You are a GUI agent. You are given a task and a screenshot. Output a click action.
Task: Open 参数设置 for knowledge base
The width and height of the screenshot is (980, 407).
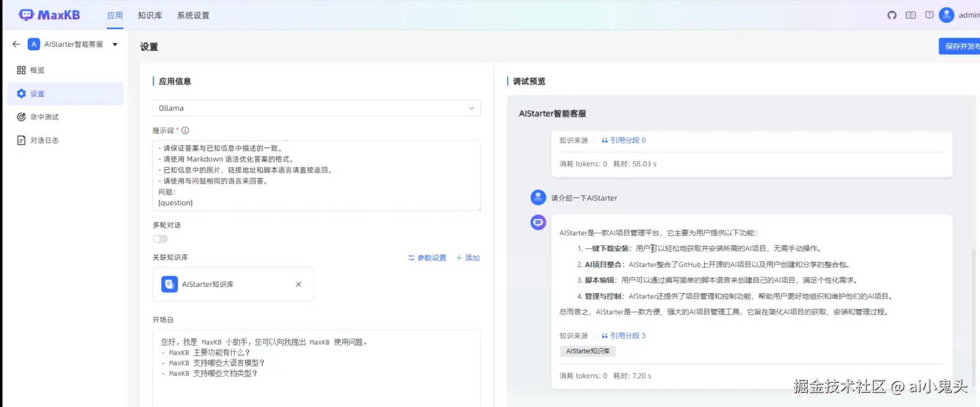click(x=427, y=258)
